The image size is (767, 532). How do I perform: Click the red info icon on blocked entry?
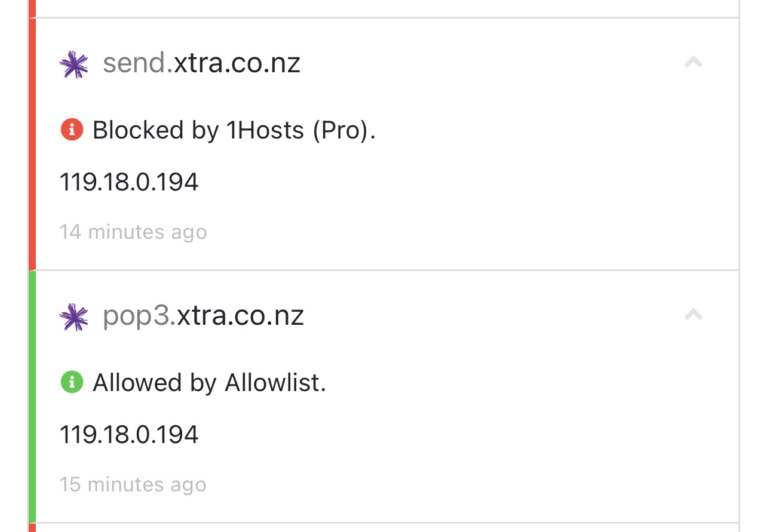coord(72,130)
